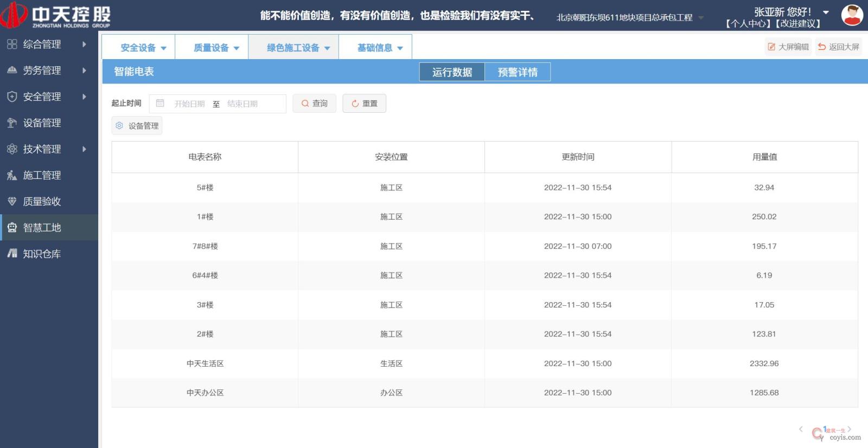The image size is (868, 448).
Task: Select the 5#楼 meter row name
Action: pos(205,188)
